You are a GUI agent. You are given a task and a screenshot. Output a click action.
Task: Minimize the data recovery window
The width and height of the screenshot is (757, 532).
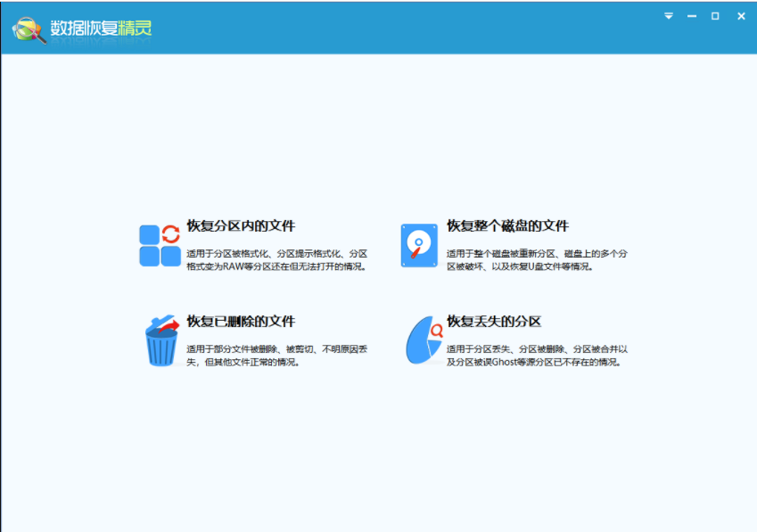[x=692, y=16]
